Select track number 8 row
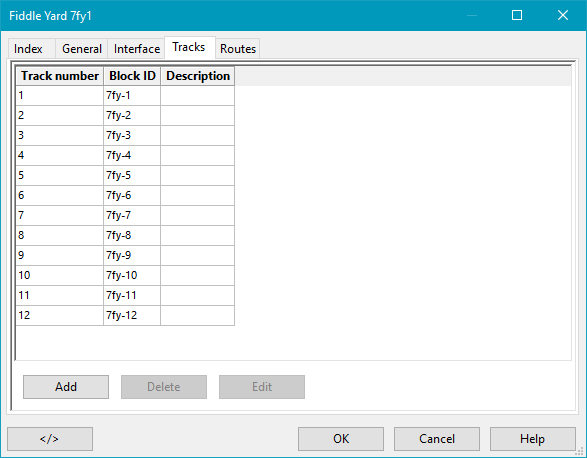The width and height of the screenshot is (587, 458). pyautogui.click(x=125, y=235)
